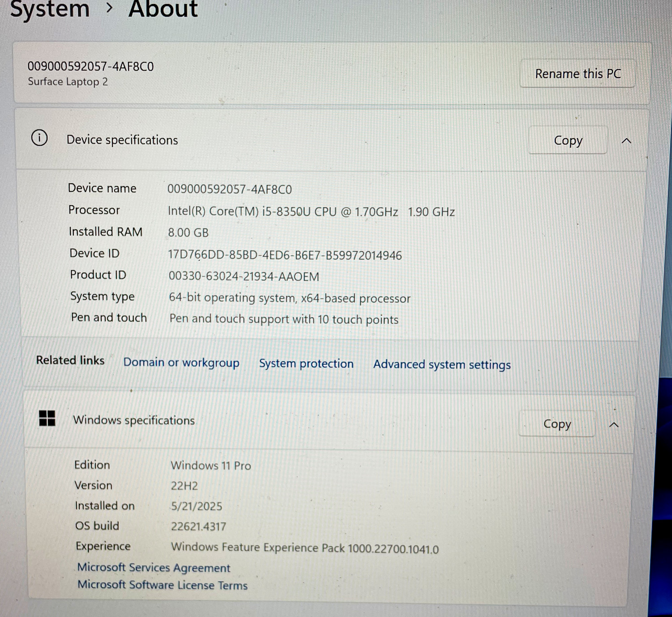The width and height of the screenshot is (672, 617).
Task: Click the System type label
Action: (x=103, y=297)
